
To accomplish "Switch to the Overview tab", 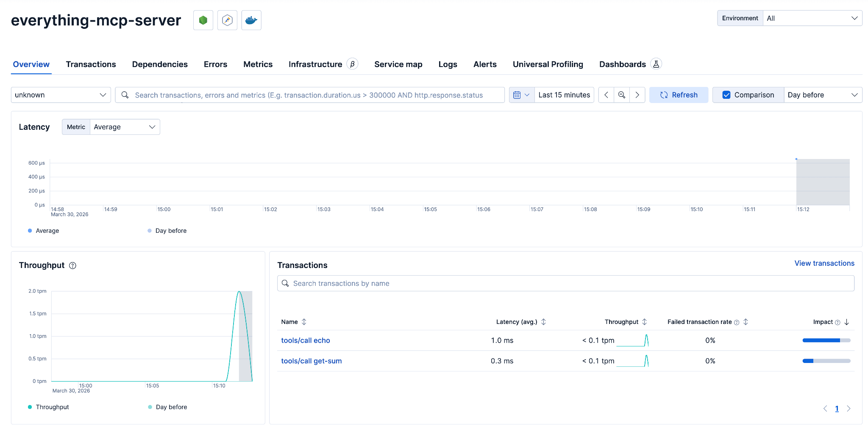I will pos(31,64).
